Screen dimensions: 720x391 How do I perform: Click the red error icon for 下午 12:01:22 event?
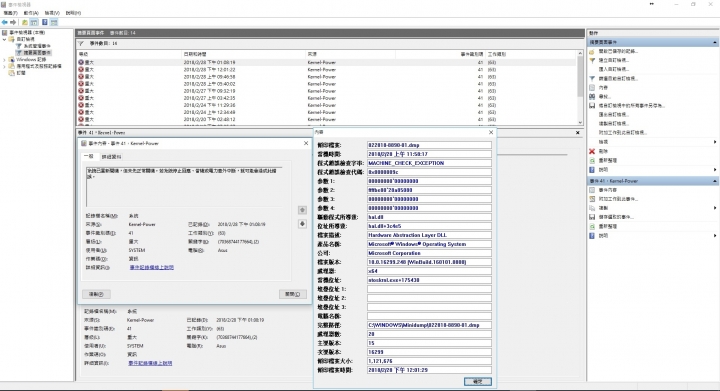81,70
